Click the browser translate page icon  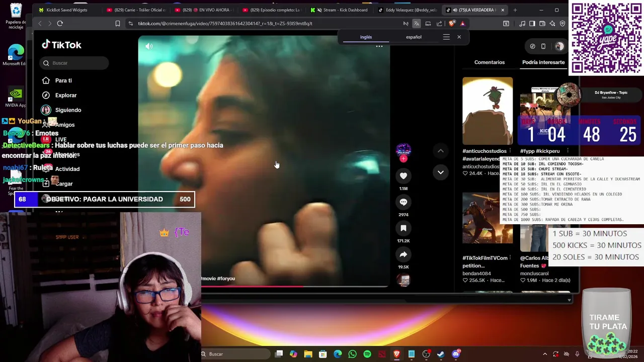(x=417, y=24)
